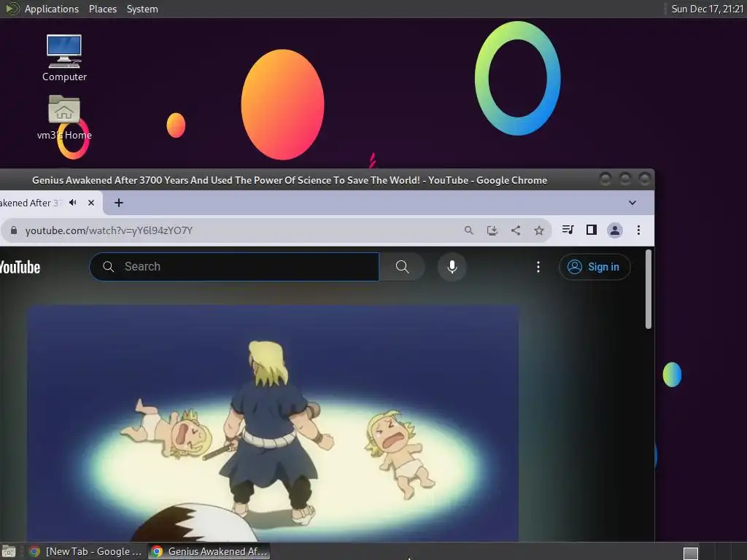Click the Applications menu logo icon
This screenshot has width=747, height=560.
(12, 9)
